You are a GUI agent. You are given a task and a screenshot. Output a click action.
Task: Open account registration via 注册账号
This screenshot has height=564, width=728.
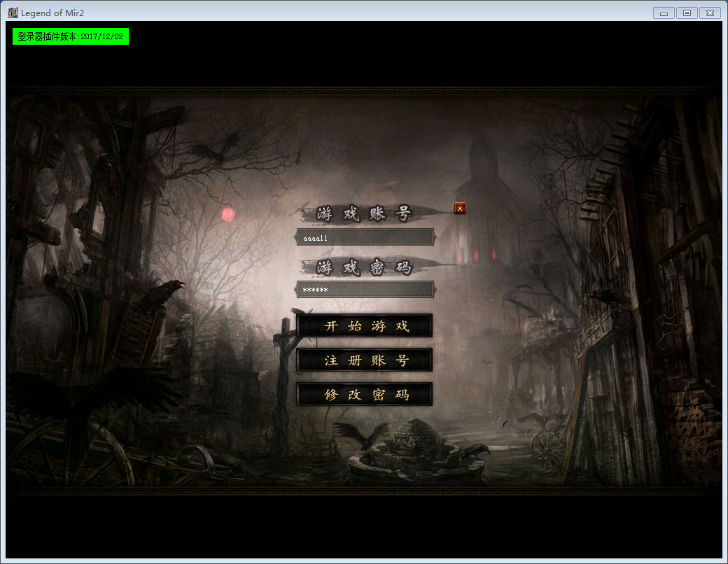click(365, 360)
